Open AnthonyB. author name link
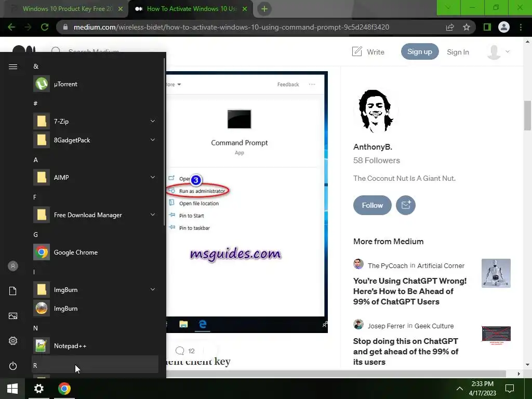Screen dimensions: 532x399 [373, 147]
